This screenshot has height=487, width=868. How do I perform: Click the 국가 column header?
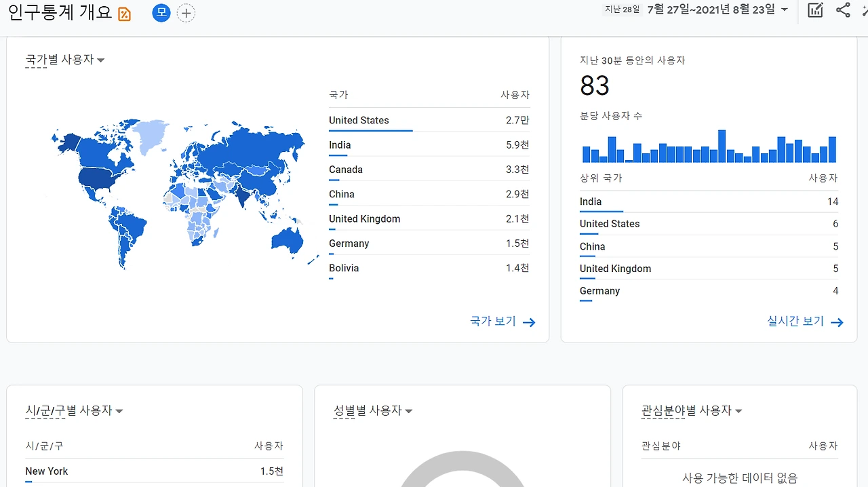[338, 95]
